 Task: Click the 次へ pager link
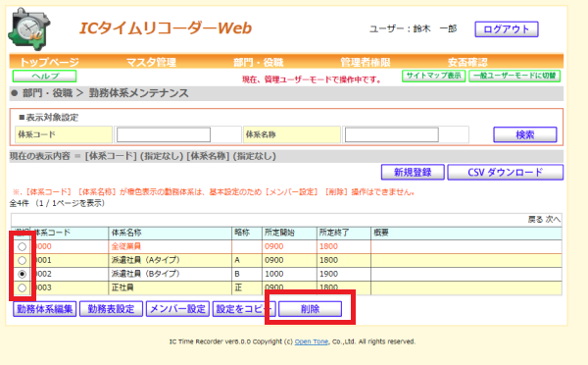553,220
